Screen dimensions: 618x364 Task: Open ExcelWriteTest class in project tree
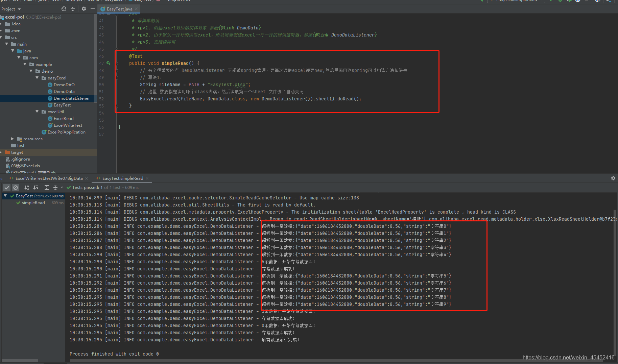click(x=68, y=125)
